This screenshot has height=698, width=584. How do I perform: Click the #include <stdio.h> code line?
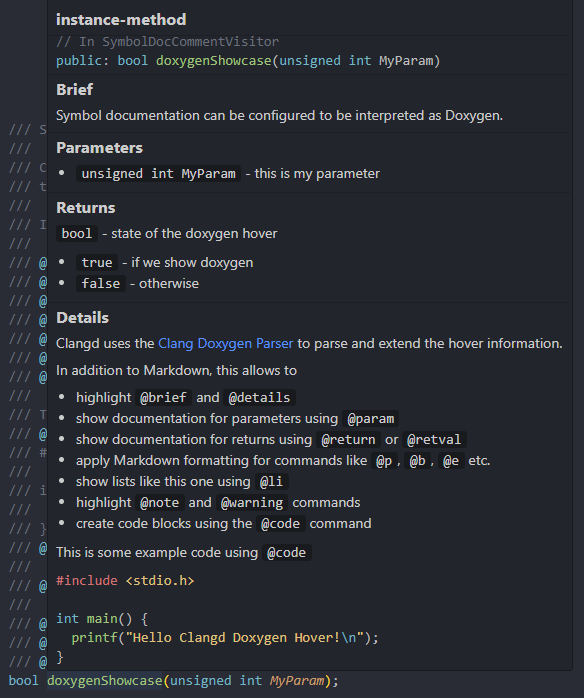click(x=125, y=580)
